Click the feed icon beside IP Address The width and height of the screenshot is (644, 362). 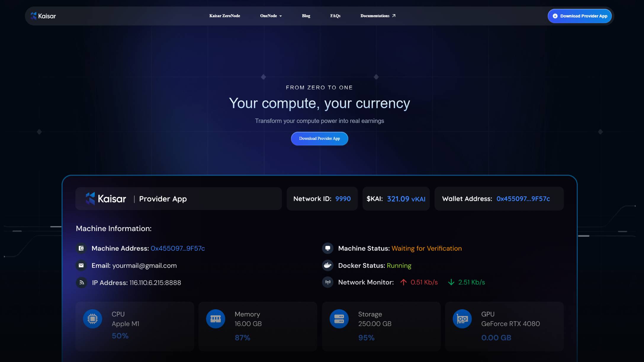point(81,283)
